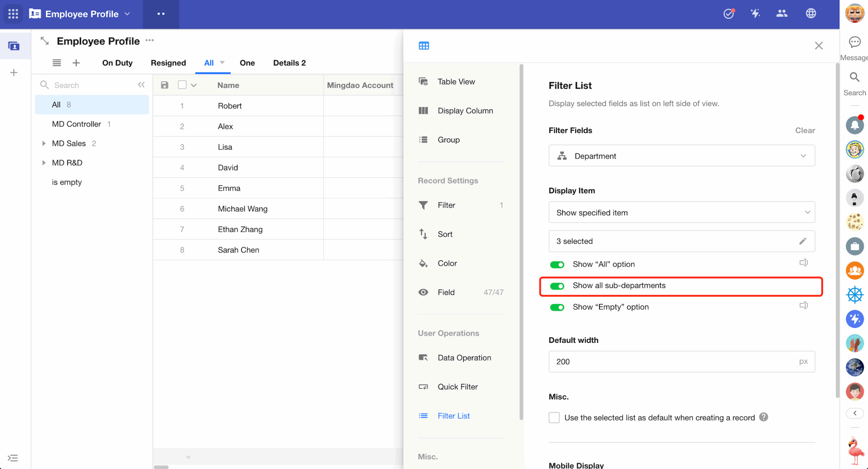This screenshot has height=469, width=868.
Task: Collapse the right sidebar with chevron button
Action: click(854, 413)
